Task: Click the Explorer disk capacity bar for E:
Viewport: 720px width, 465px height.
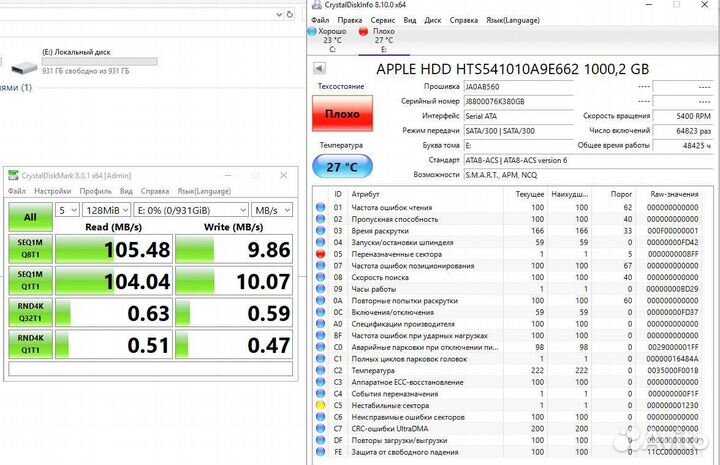Action: pyautogui.click(x=100, y=61)
